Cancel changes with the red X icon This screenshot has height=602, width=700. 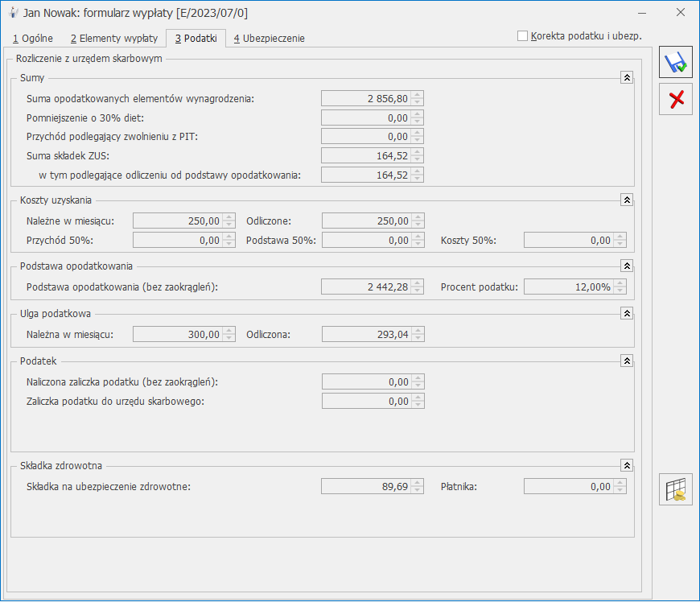(675, 99)
